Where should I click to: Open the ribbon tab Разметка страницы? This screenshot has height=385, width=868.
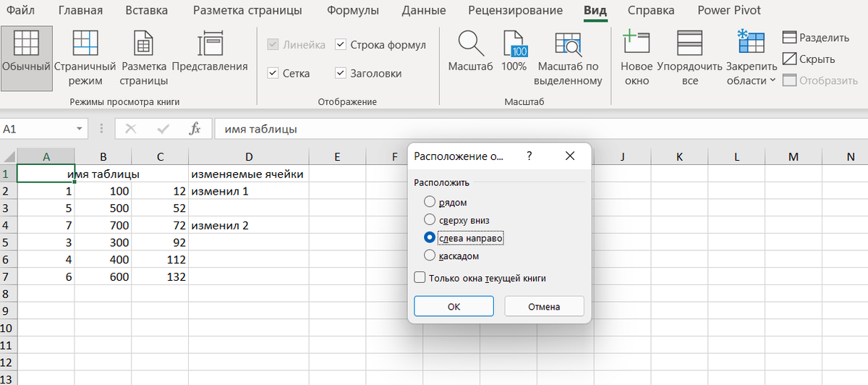click(247, 10)
